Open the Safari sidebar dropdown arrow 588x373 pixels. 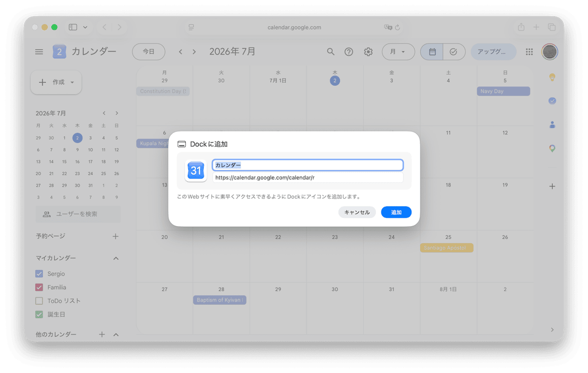click(x=86, y=28)
